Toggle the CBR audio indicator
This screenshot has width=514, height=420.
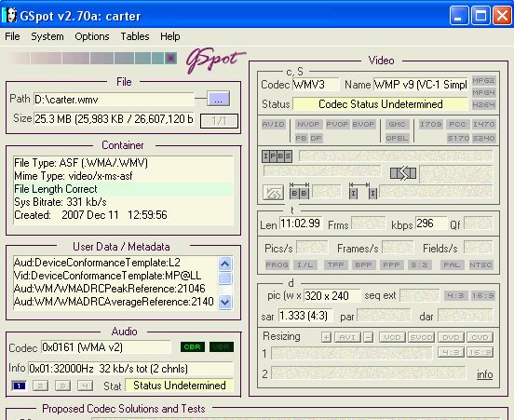tap(193, 346)
